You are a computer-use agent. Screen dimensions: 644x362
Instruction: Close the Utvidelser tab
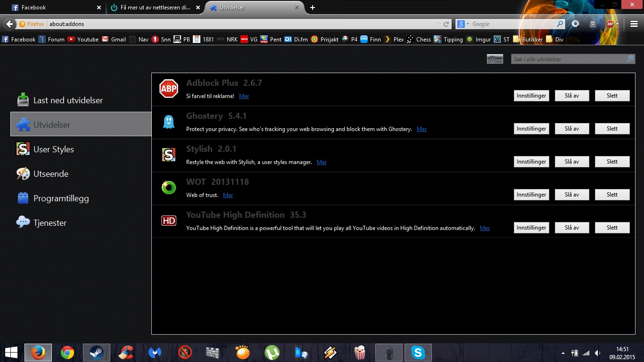tap(297, 8)
